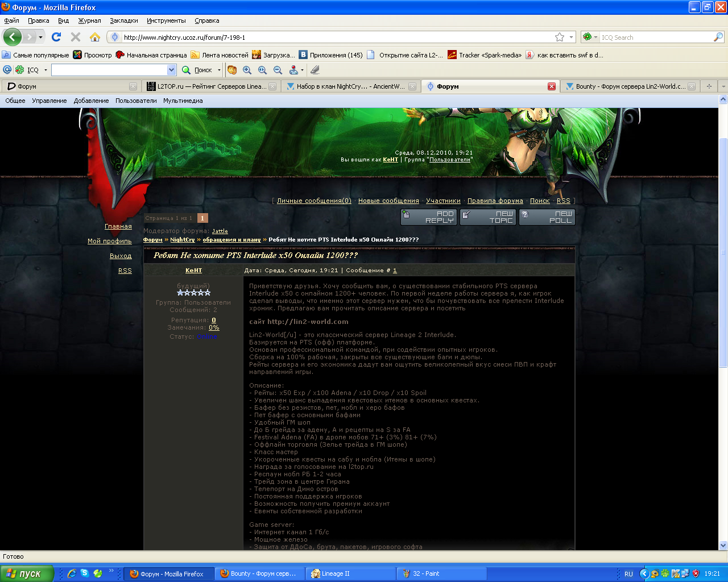Click the ICQ Search magnifier icon
Screen dimensions: 728x582
point(718,37)
